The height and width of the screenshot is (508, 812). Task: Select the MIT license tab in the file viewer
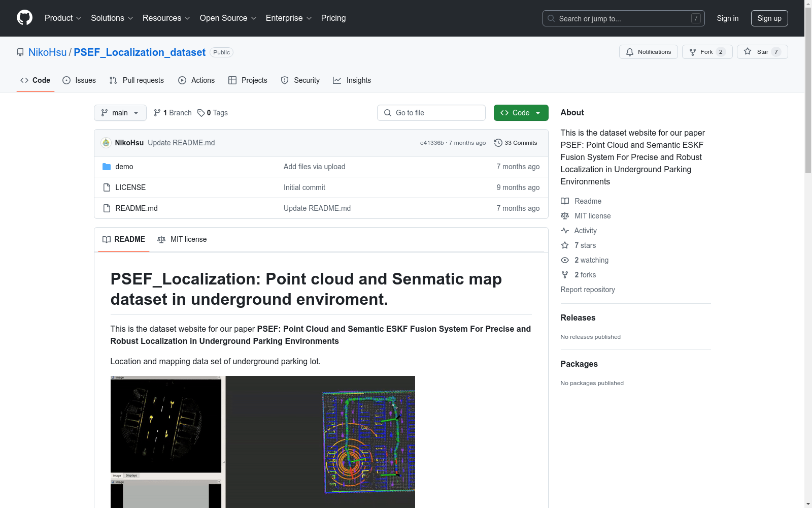pos(182,239)
